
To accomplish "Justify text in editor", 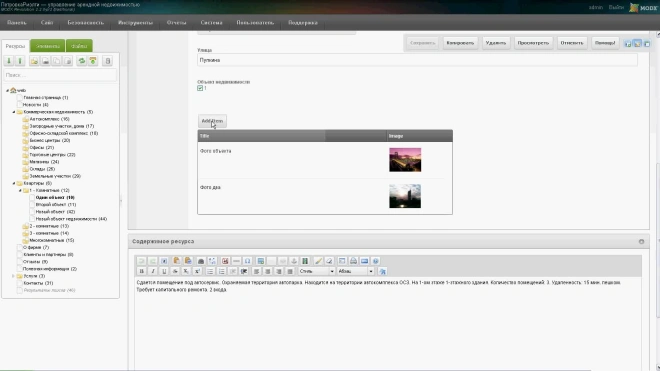I will [290, 271].
